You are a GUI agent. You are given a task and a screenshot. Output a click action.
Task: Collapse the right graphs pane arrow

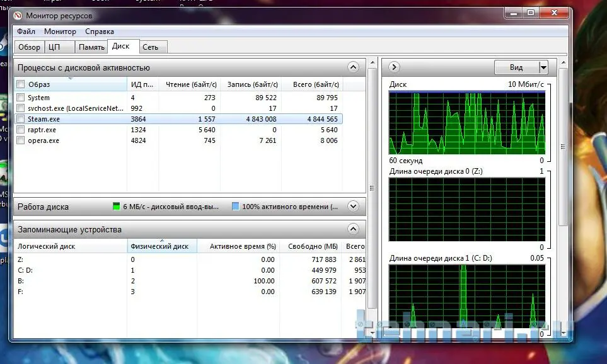394,67
